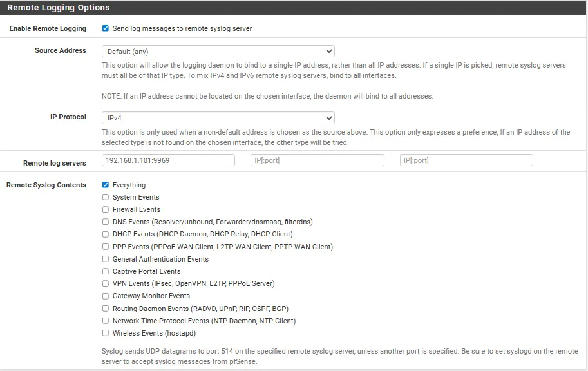
Task: Enable Firewall Events checkbox
Action: [x=106, y=209]
